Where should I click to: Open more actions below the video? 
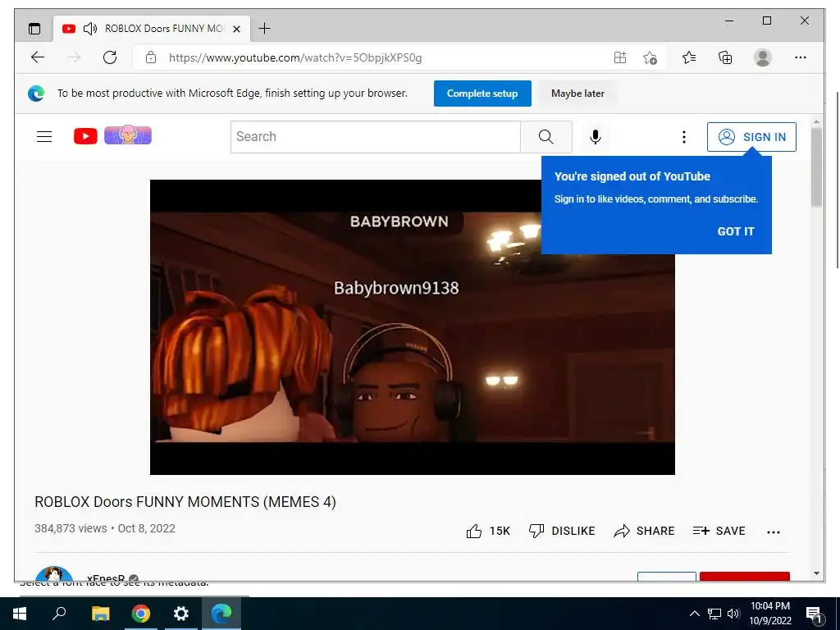(x=773, y=532)
